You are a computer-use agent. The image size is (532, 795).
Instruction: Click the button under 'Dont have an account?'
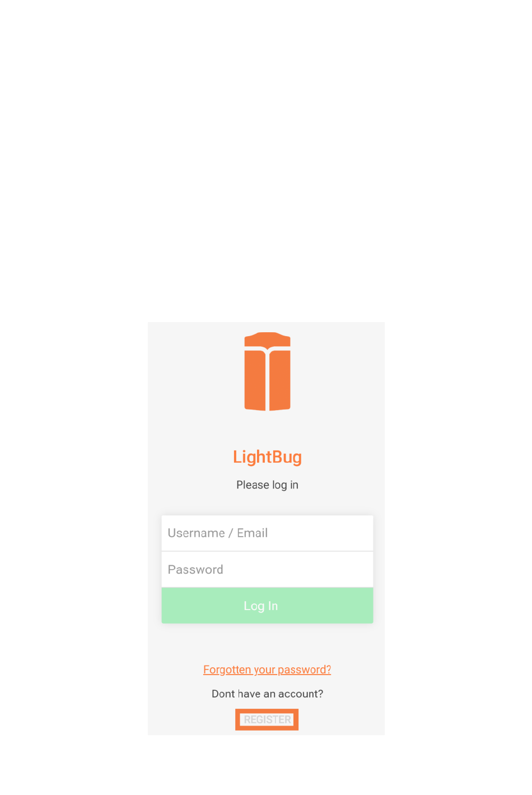click(x=267, y=719)
